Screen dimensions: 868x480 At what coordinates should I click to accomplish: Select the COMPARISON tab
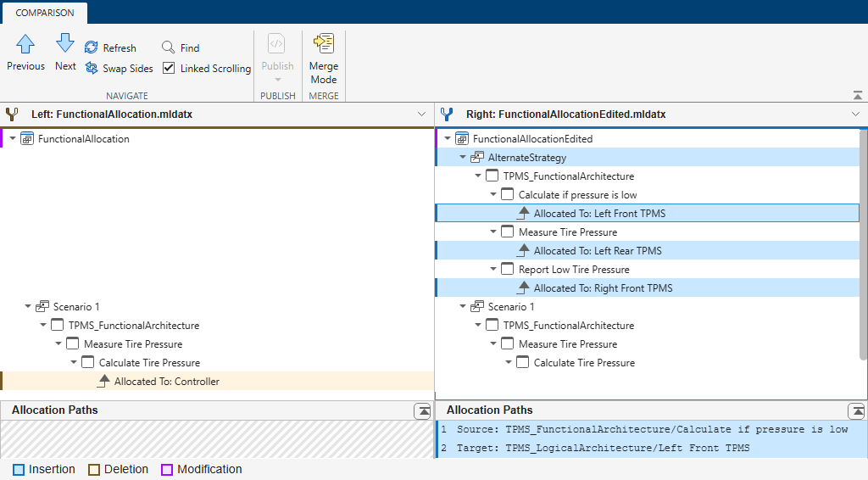tap(45, 13)
